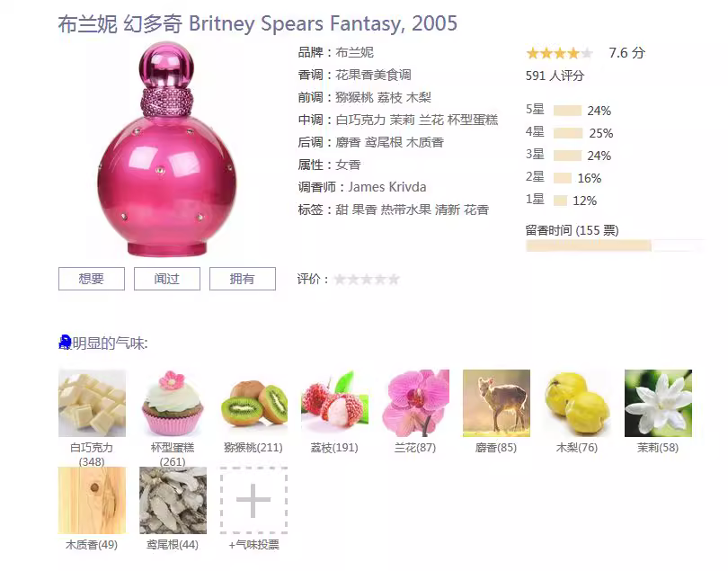Select the 荔枝 lychee thumbnail
Image resolution: width=728 pixels, height=571 pixels.
click(334, 403)
